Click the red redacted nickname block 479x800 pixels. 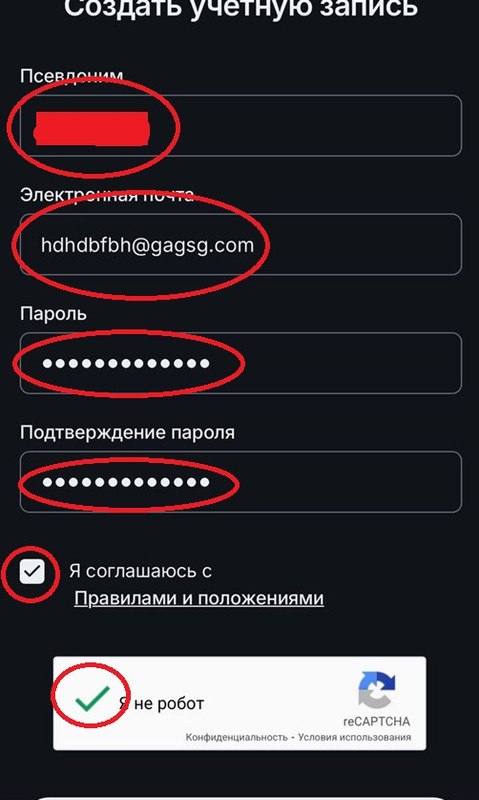92,128
